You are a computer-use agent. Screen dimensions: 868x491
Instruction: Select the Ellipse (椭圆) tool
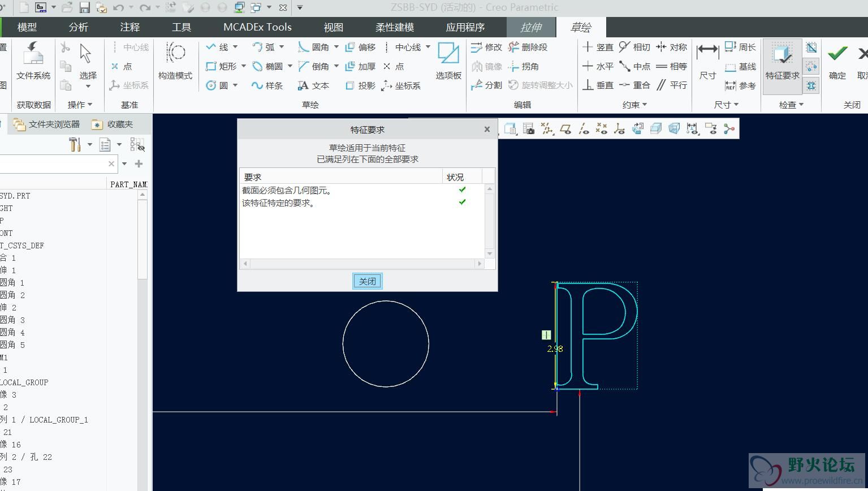(267, 66)
